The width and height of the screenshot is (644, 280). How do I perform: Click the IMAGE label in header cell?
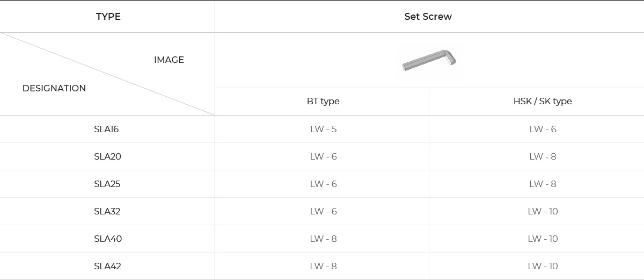[169, 60]
